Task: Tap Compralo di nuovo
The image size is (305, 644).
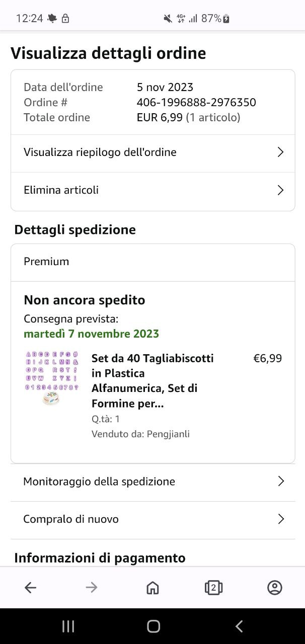Action: (152, 520)
